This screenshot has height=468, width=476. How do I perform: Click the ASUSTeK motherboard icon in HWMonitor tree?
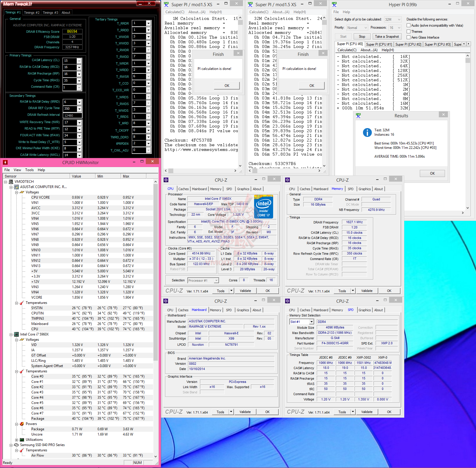(x=16, y=187)
